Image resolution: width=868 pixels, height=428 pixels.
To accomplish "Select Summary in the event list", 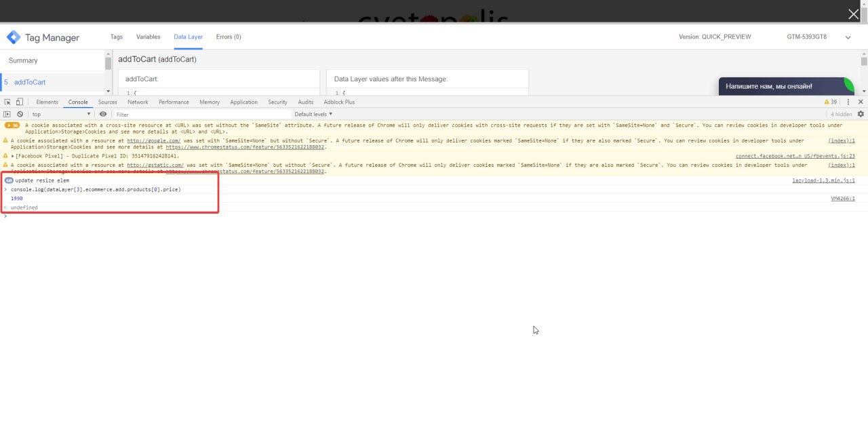I will click(52, 60).
